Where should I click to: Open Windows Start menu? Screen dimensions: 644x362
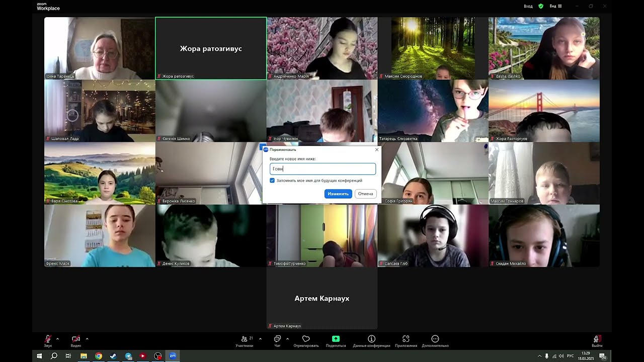click(x=39, y=356)
